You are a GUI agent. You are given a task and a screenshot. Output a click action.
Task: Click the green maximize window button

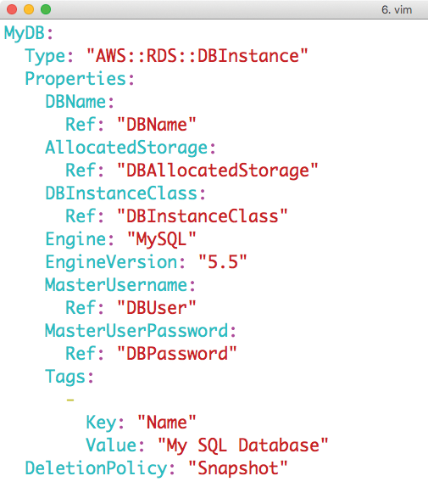[x=46, y=9]
